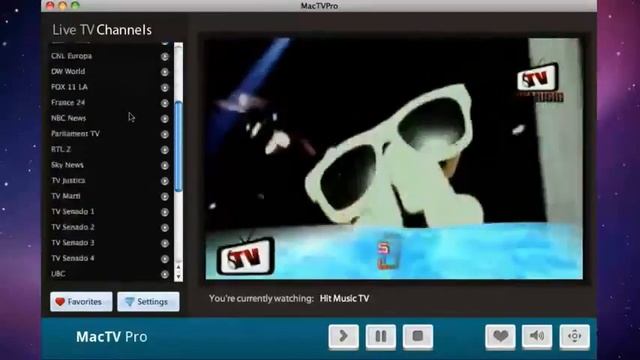Play the CNL Europa channel via its play icon
640x360 pixels.
pyautogui.click(x=164, y=56)
